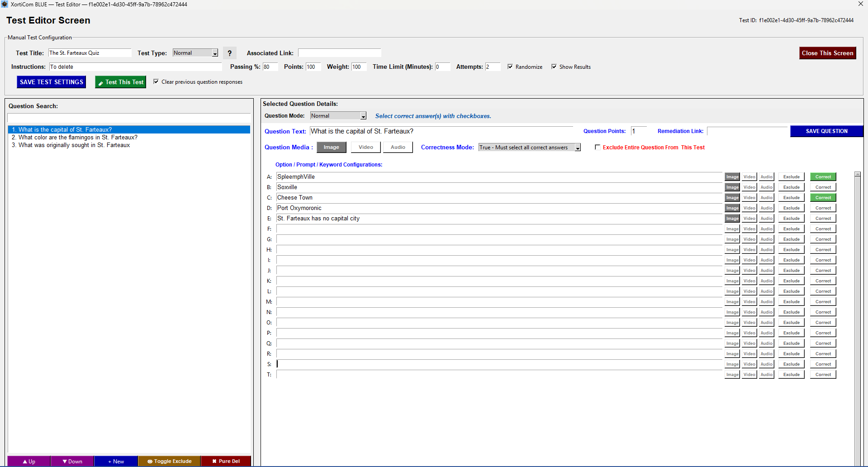This screenshot has height=467, width=868.
Task: Click the Time Limit (Minutes) field
Action: [x=442, y=67]
